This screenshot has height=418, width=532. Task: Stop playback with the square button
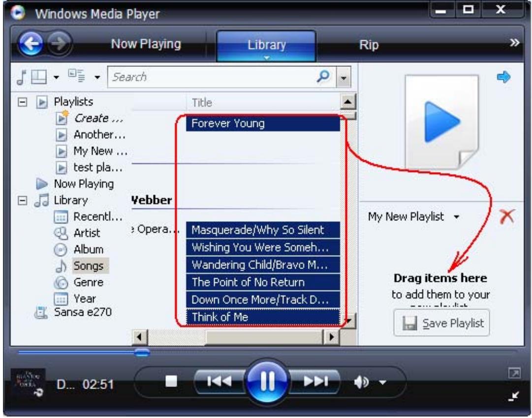(x=171, y=381)
